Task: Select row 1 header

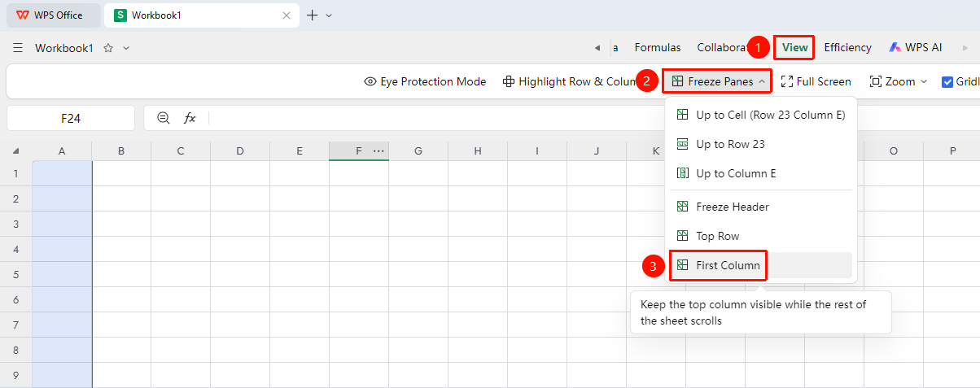Action: 15,173
